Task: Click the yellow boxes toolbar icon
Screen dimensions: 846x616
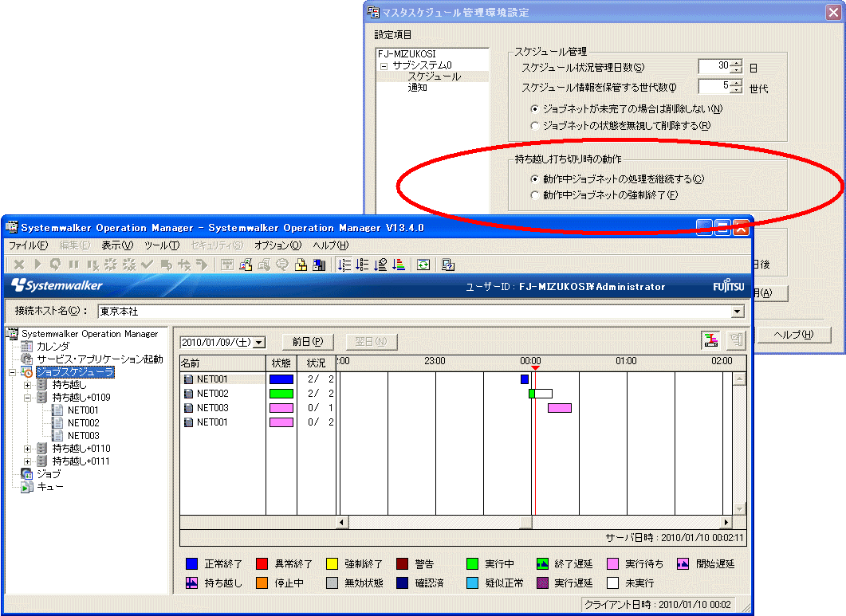Action: (301, 265)
